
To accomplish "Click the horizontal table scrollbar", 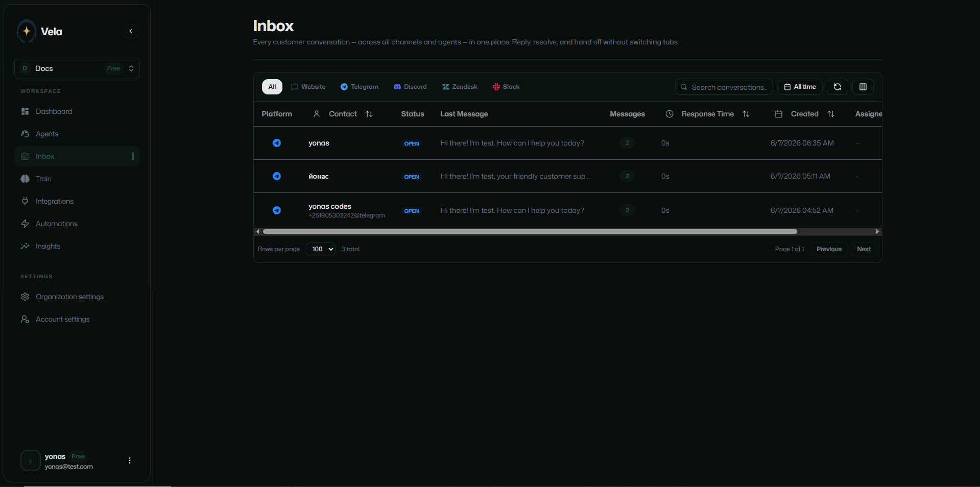I will [x=530, y=232].
